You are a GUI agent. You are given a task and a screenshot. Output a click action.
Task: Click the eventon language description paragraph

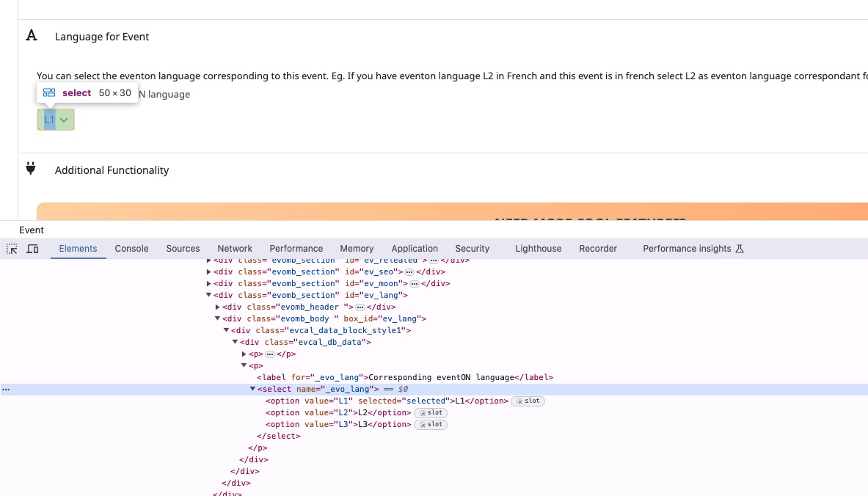coord(452,76)
